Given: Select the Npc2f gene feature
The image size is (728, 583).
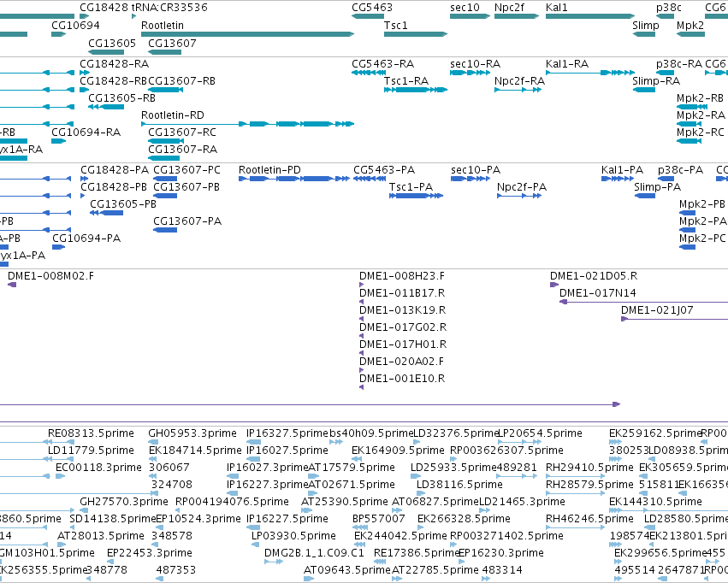Looking at the screenshot, I should [x=517, y=16].
